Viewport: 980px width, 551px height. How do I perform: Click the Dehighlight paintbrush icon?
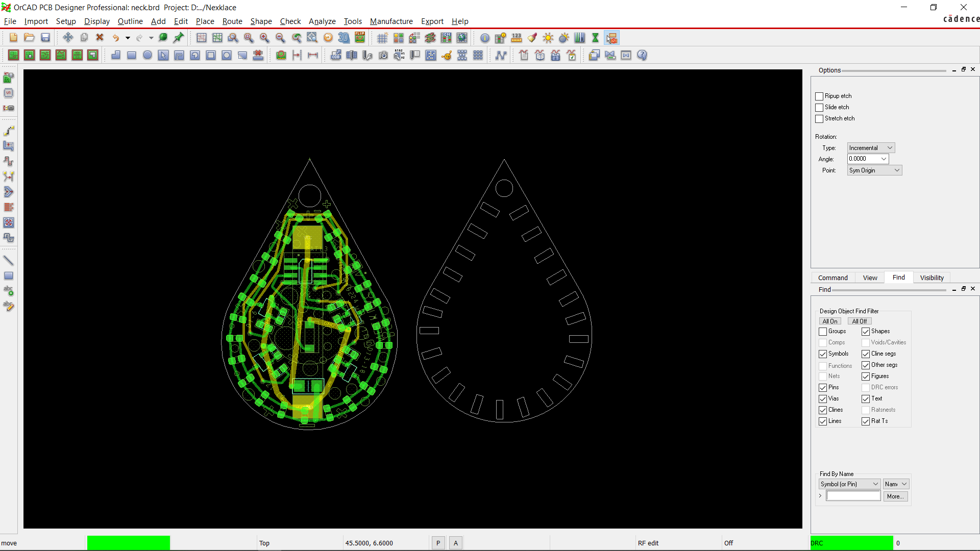click(x=532, y=38)
